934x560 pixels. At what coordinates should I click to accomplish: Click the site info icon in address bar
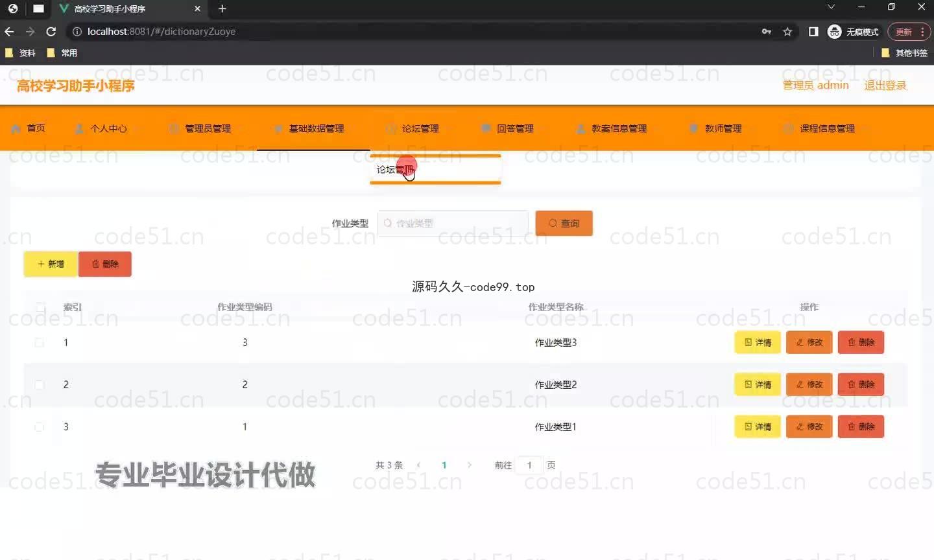click(77, 31)
